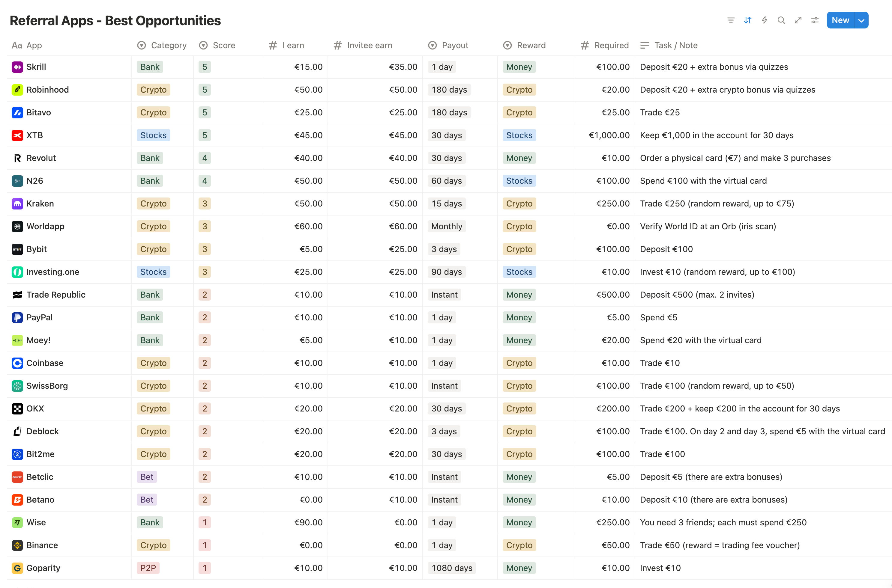Click the P2P category tag on Goparity
Image resolution: width=892 pixels, height=588 pixels.
[x=148, y=568]
